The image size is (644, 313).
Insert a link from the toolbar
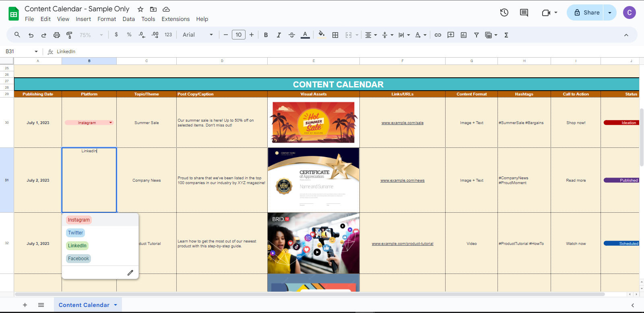pos(438,35)
